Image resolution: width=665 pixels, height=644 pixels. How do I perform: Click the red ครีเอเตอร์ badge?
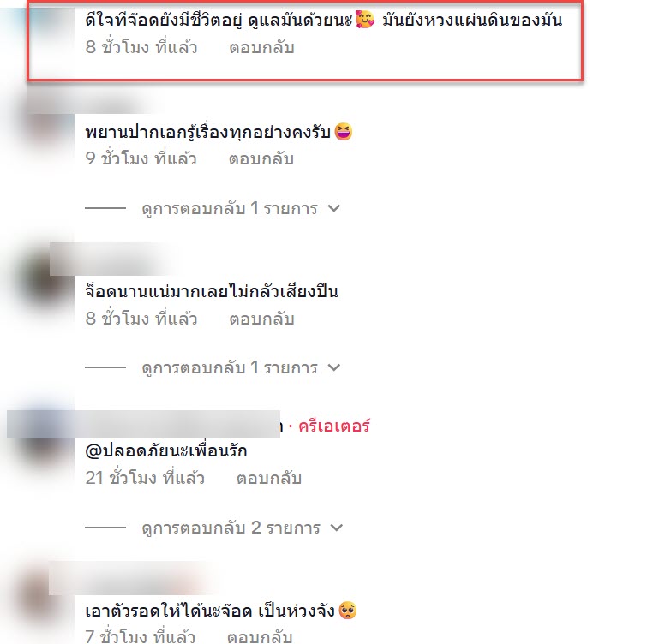334,426
